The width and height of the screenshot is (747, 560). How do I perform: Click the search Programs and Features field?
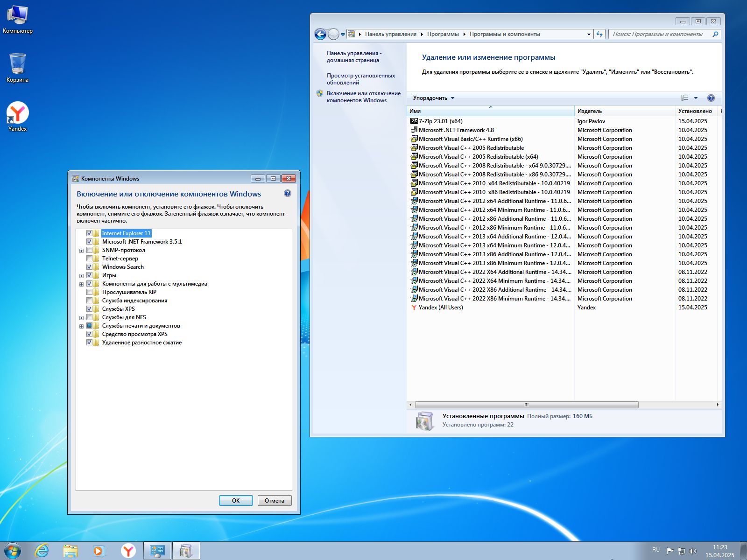pyautogui.click(x=659, y=34)
